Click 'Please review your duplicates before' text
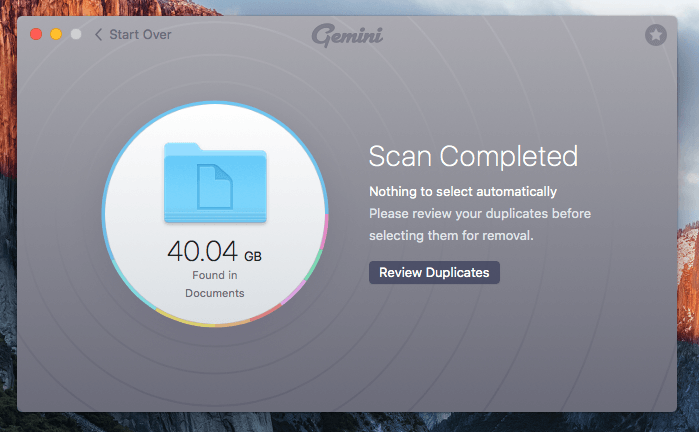The height and width of the screenshot is (432, 699). tap(480, 214)
